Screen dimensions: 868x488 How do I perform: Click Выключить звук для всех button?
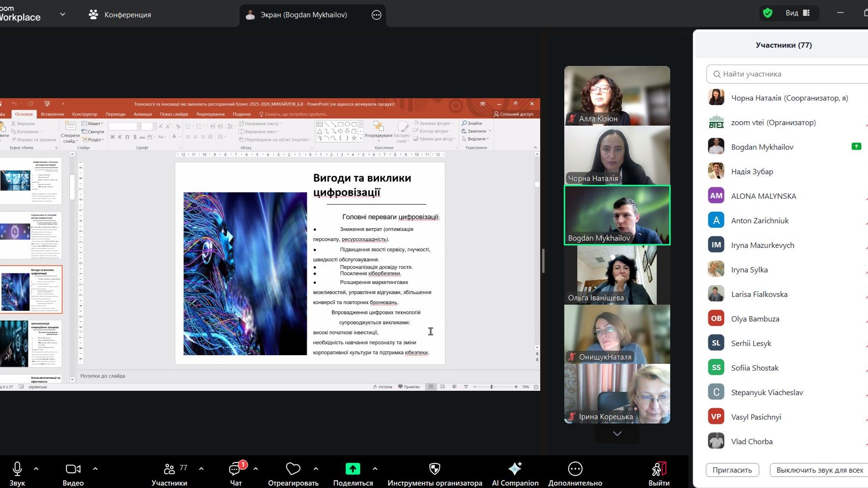coord(819,470)
